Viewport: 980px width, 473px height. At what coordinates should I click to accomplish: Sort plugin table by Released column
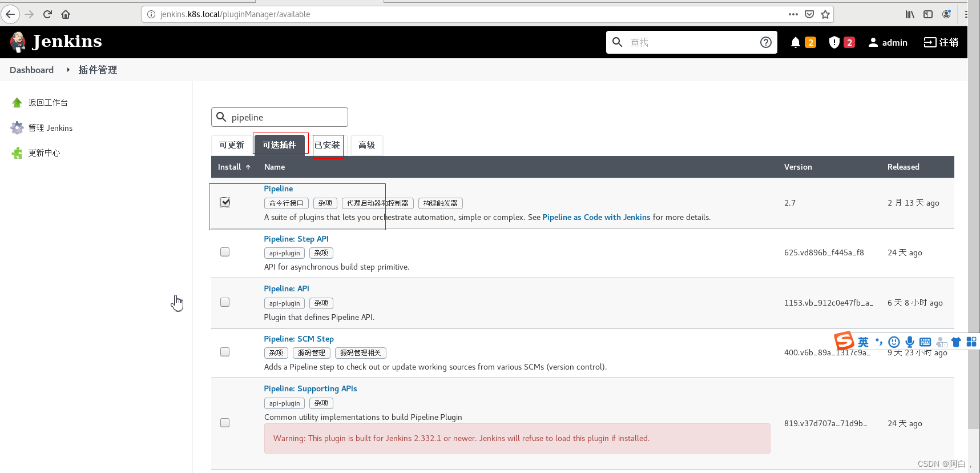click(904, 167)
